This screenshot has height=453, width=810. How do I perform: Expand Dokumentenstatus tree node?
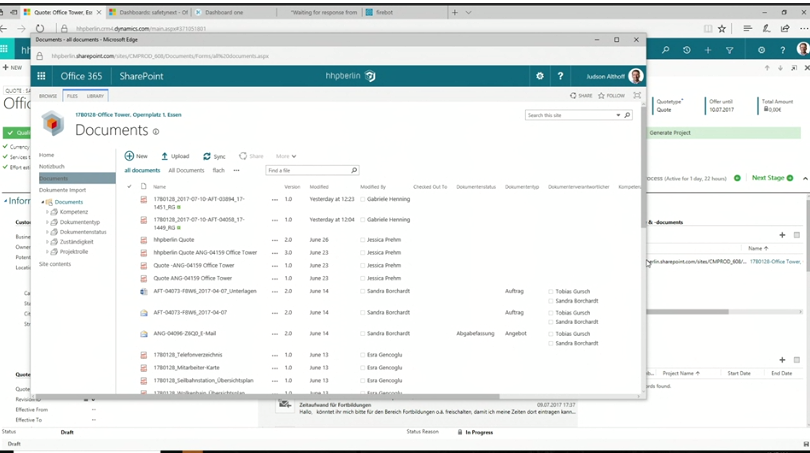pos(47,232)
